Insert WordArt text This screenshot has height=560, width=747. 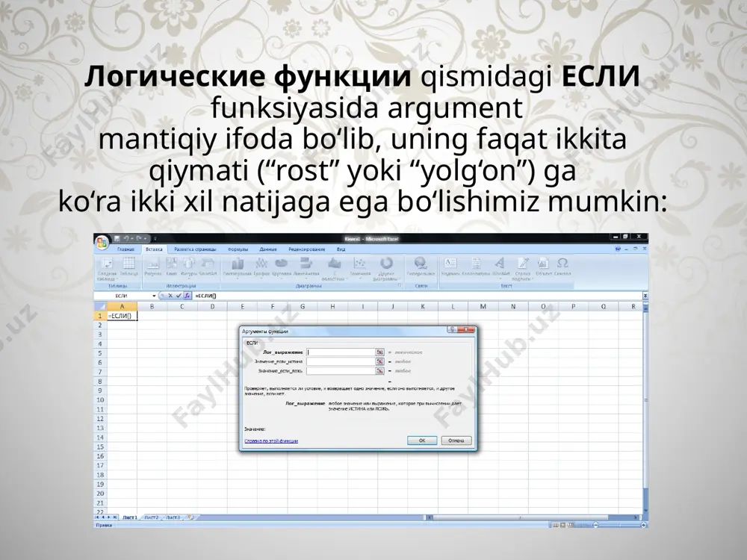pyautogui.click(x=500, y=267)
